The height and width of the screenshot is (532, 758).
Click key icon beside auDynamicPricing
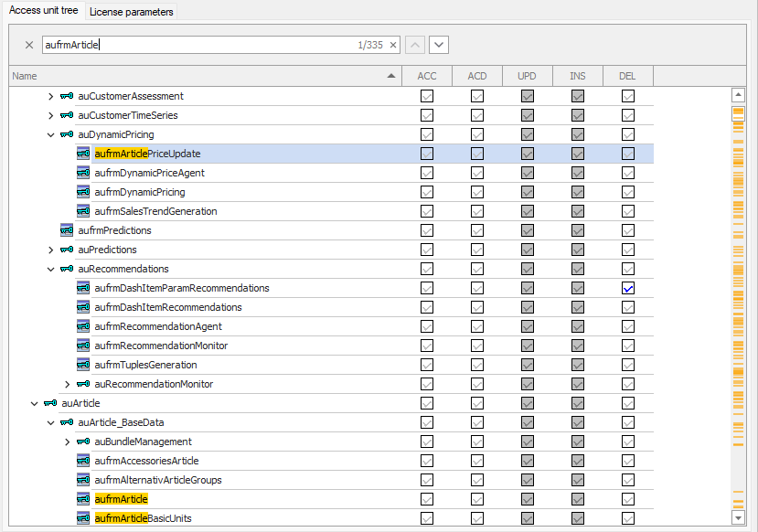67,134
